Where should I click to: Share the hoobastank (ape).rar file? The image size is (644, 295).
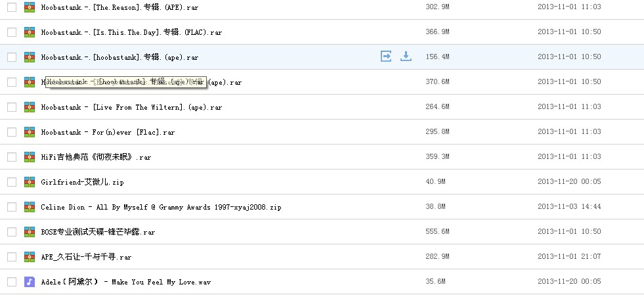(x=386, y=57)
